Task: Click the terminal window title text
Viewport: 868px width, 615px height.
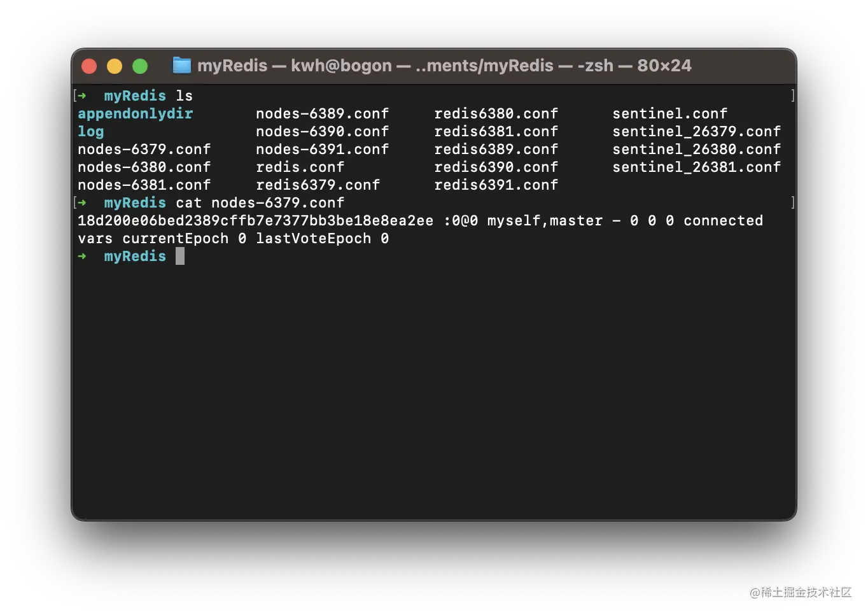Action: tap(444, 66)
